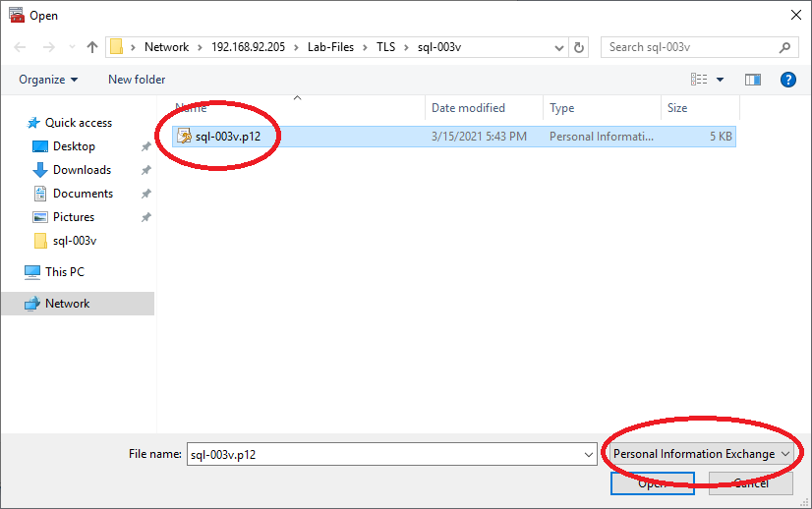Image resolution: width=812 pixels, height=509 pixels.
Task: Click the Cancel button
Action: [x=751, y=482]
